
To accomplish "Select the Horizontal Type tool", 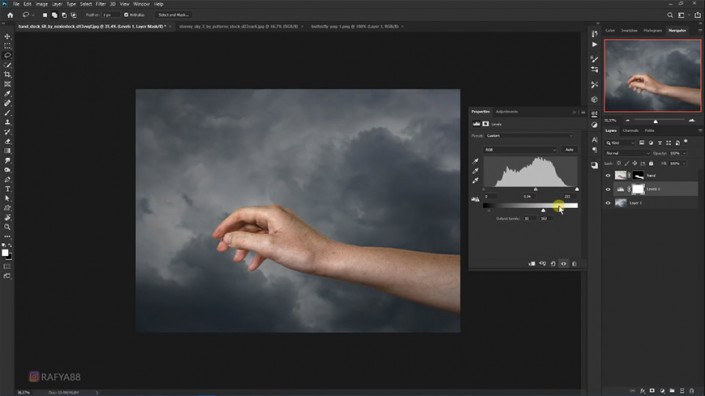I will 7,189.
